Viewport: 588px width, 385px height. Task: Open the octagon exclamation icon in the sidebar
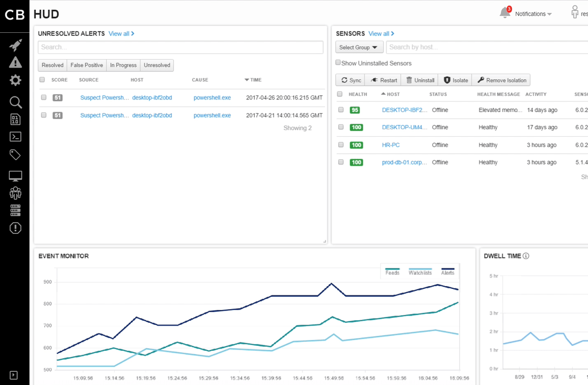coord(16,228)
